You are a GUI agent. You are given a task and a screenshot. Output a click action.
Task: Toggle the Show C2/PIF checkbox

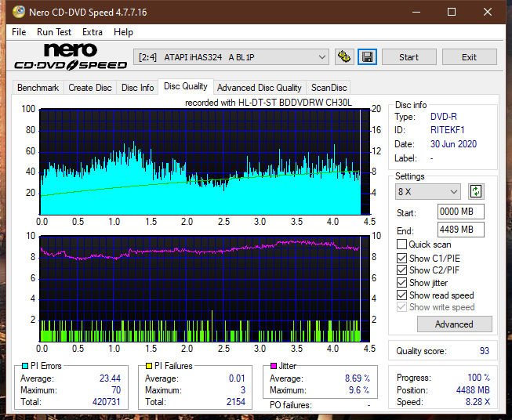pos(401,270)
